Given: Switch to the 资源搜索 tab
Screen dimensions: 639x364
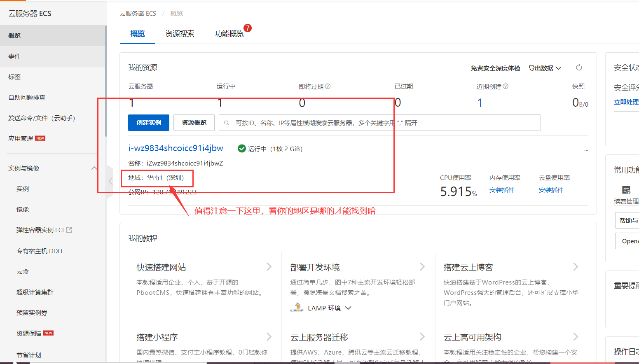Looking at the screenshot, I should 180,34.
